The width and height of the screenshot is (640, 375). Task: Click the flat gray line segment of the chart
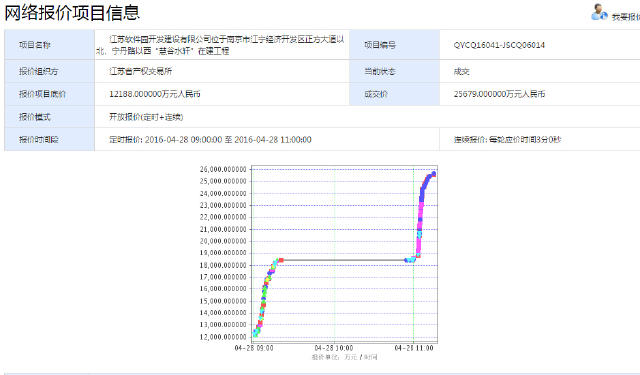click(x=344, y=260)
